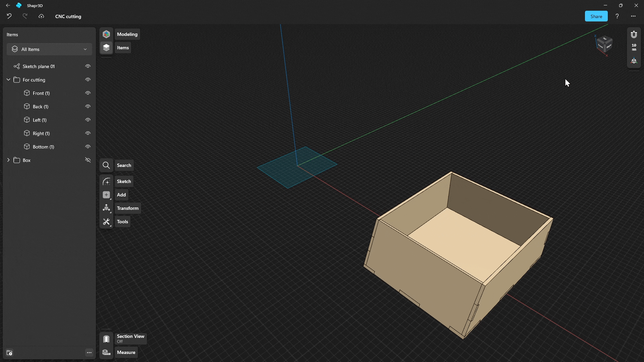Select the Items label
Image resolution: width=644 pixels, height=362 pixels.
(123, 48)
